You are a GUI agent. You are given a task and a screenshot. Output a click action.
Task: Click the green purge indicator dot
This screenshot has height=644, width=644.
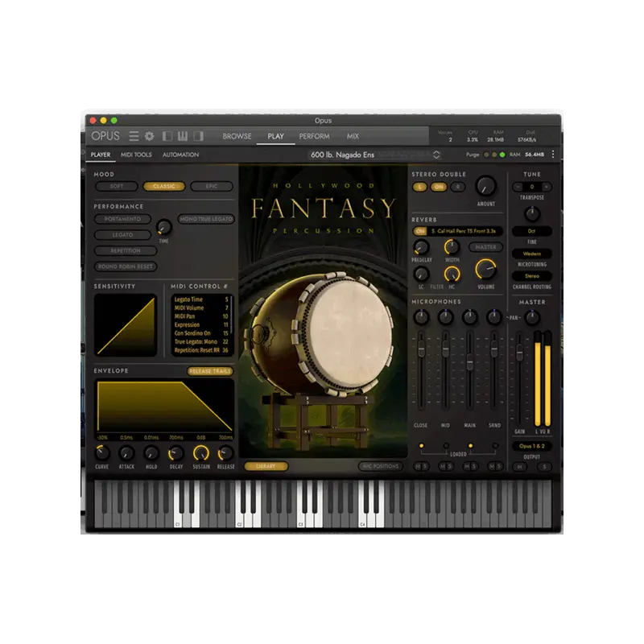coord(502,155)
